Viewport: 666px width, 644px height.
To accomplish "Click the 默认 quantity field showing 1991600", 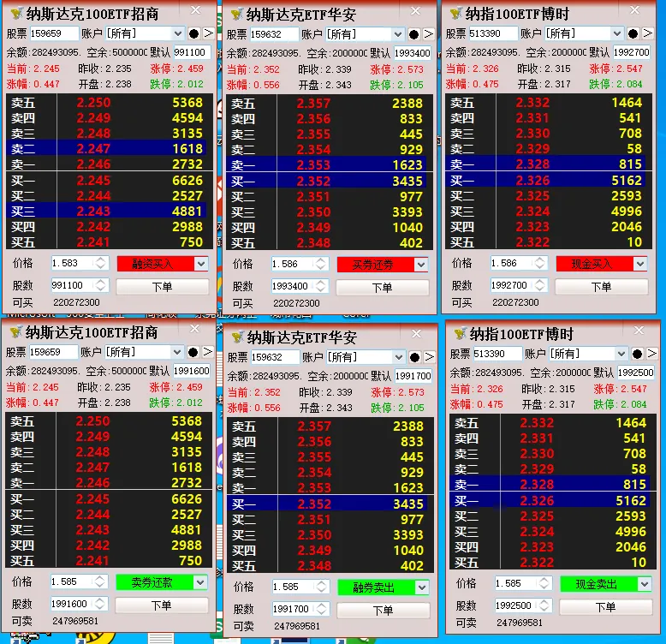I will pos(192,371).
